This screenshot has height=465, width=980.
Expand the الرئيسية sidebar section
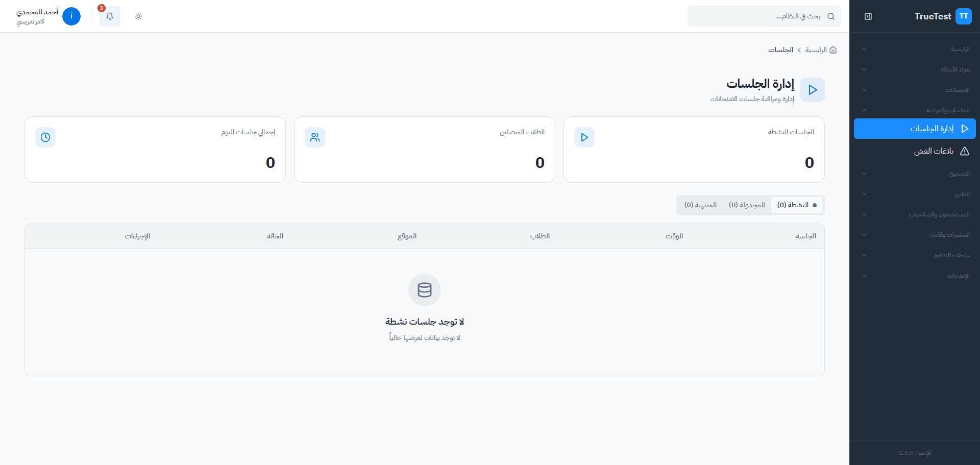[x=915, y=49]
